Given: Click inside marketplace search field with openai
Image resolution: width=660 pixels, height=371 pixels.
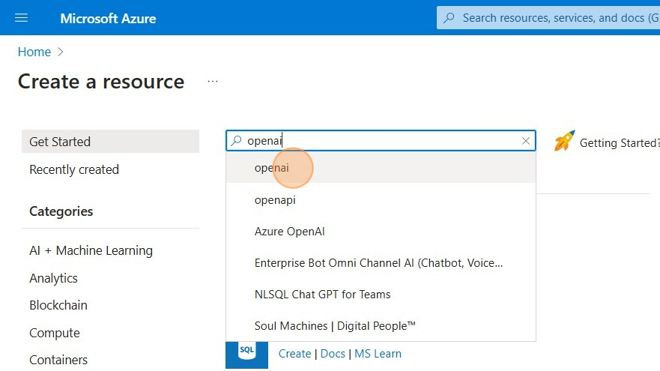Looking at the screenshot, I should pos(381,141).
